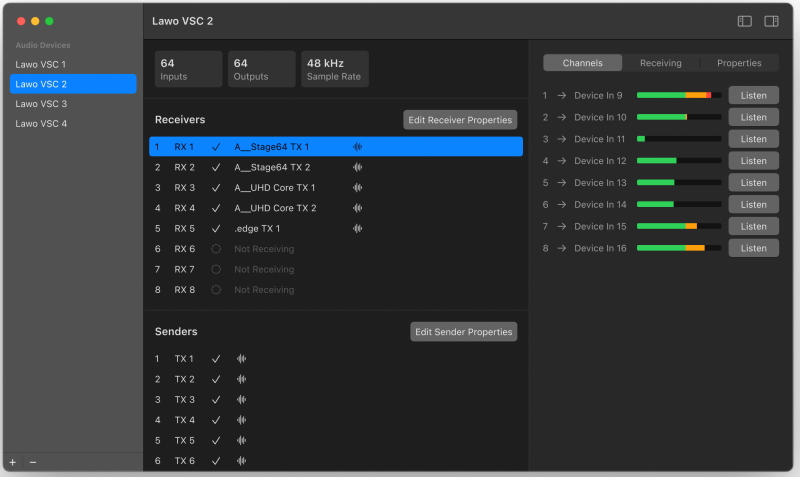Toggle the RX 6 not-receiving status circle

(216, 249)
